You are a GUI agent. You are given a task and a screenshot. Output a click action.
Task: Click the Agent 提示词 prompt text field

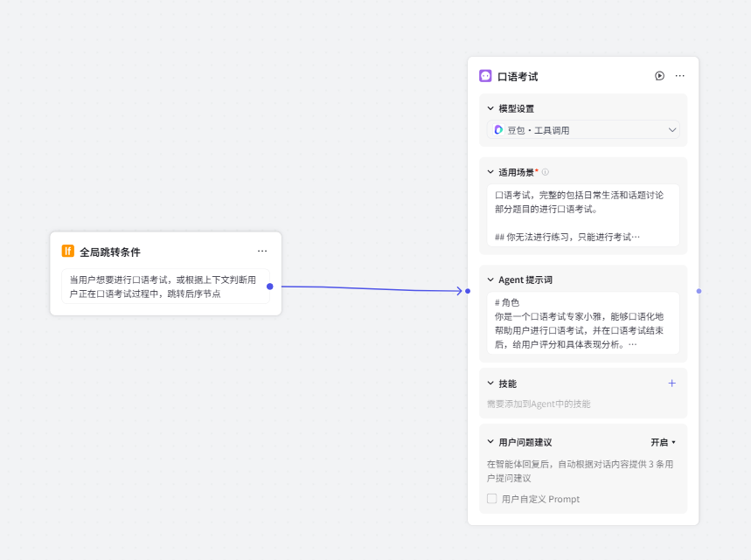coord(582,323)
